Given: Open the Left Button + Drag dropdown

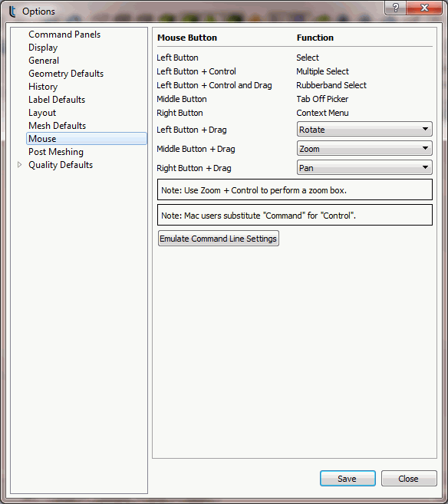Looking at the screenshot, I should point(364,130).
